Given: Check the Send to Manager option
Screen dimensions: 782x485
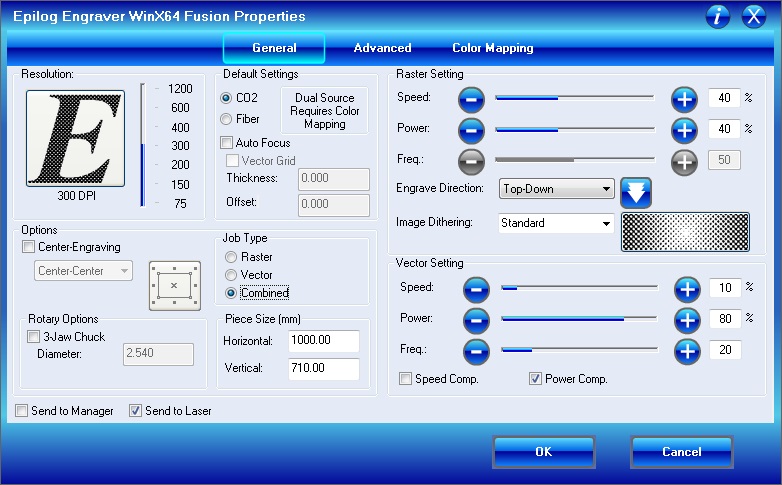Looking at the screenshot, I should point(21,411).
